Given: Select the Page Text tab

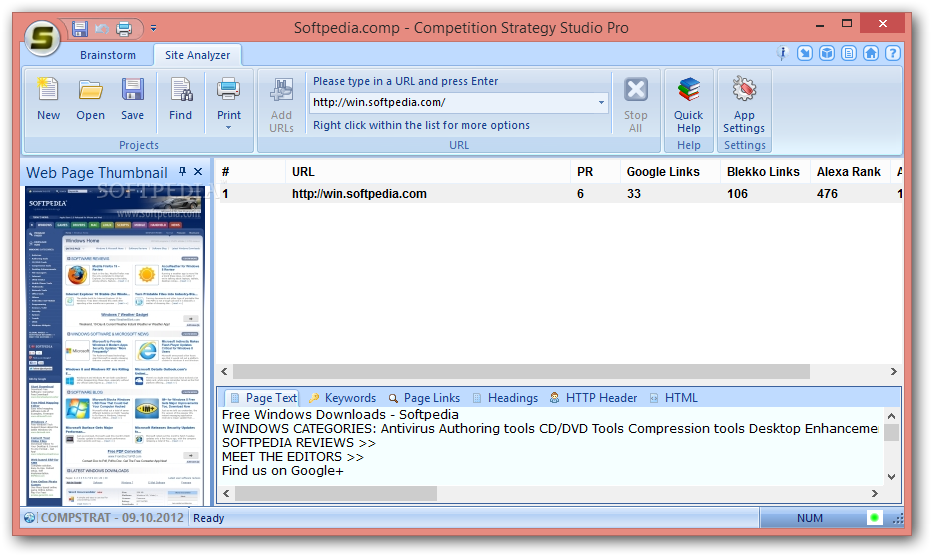Looking at the screenshot, I should (263, 398).
